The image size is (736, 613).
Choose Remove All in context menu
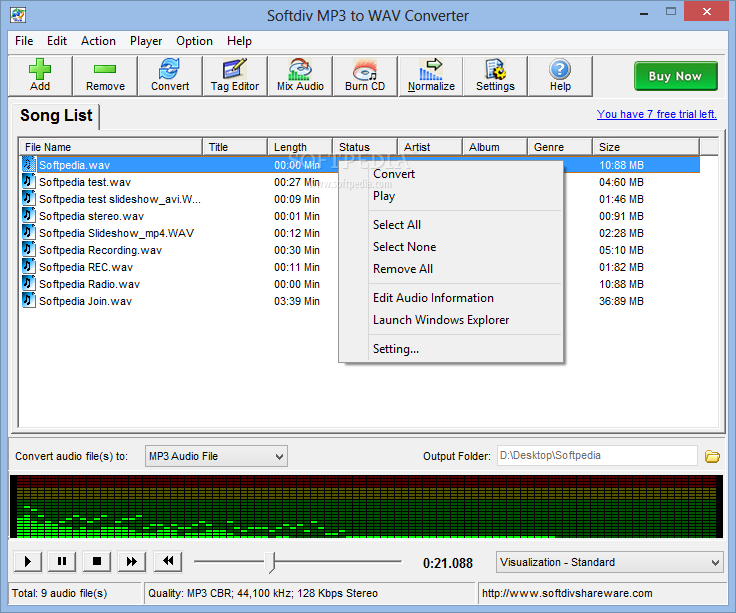pyautogui.click(x=451, y=268)
